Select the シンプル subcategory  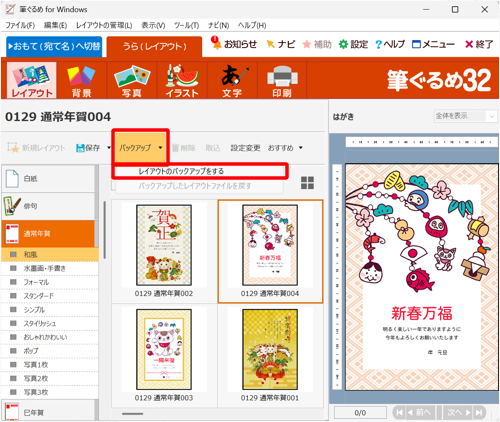click(x=50, y=310)
